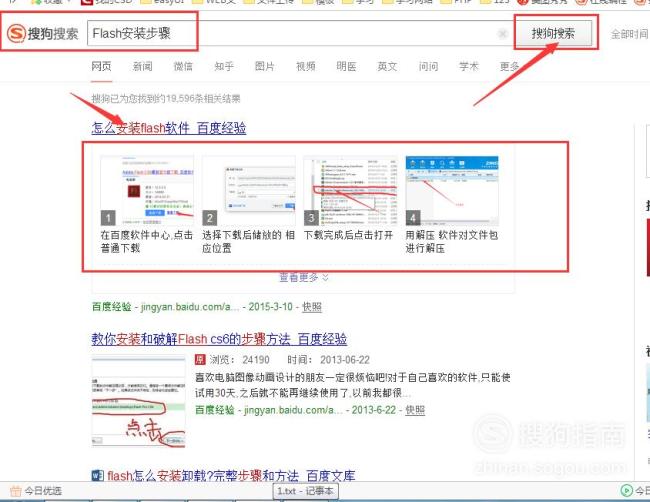Open result 教你安装和破解Flash cs6的步骤方法
The width and height of the screenshot is (650, 502).
(219, 339)
